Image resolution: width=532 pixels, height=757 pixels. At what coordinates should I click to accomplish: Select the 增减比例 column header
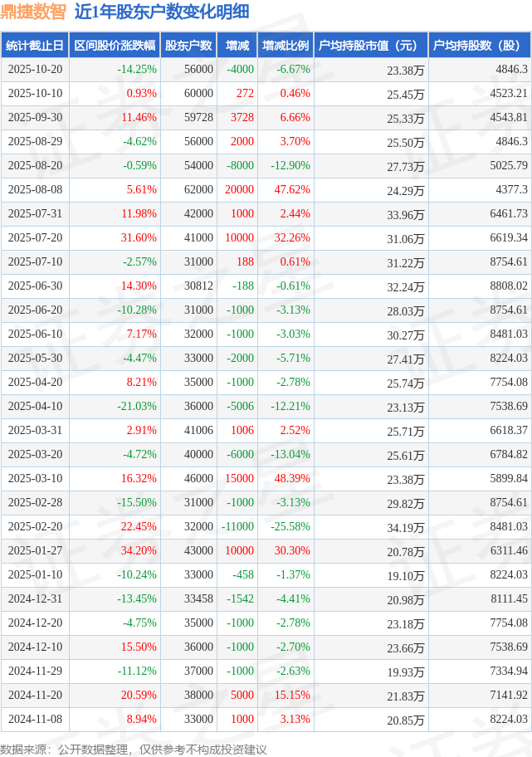pyautogui.click(x=285, y=46)
